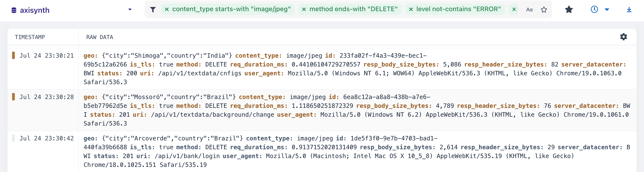The width and height of the screenshot is (644, 172).
Task: Click the axisynth database icon
Action: tap(14, 10)
